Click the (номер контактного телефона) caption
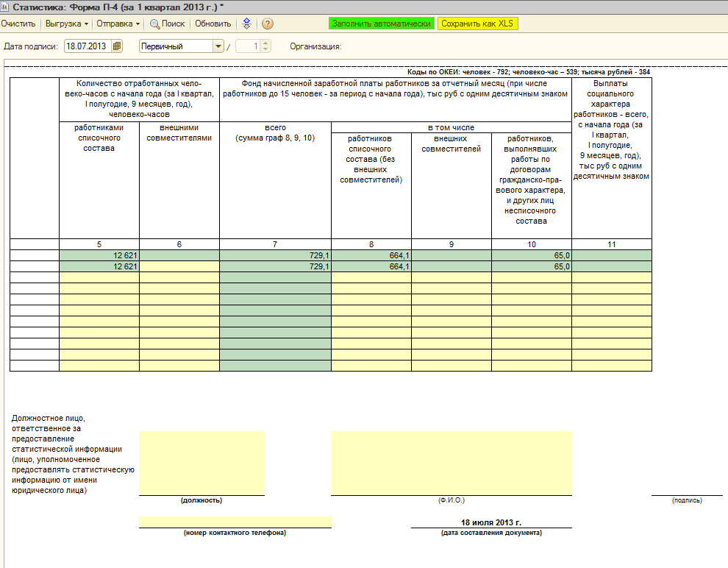Screen dimensions: 728x568 tap(235, 533)
